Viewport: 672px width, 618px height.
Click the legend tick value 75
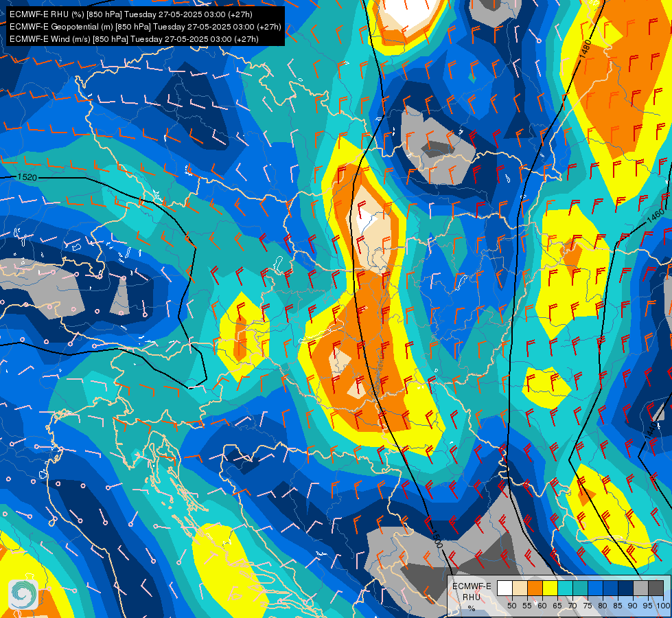point(588,606)
